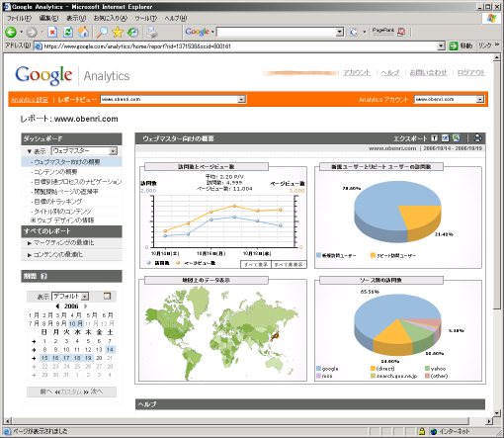Open the Home page icon
Image resolution: width=504 pixels, height=438 pixels.
click(83, 32)
